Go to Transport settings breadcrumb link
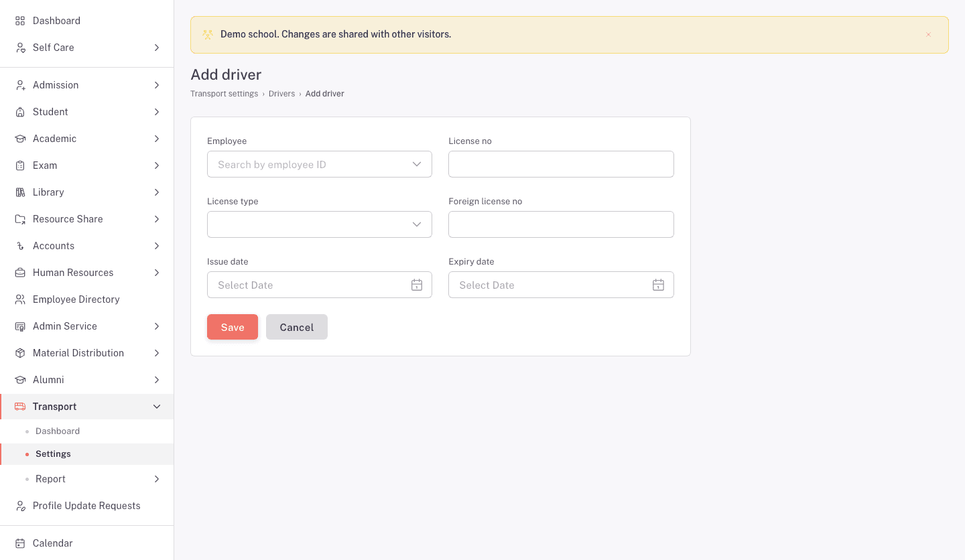Screen dimensions: 965x560 point(224,94)
